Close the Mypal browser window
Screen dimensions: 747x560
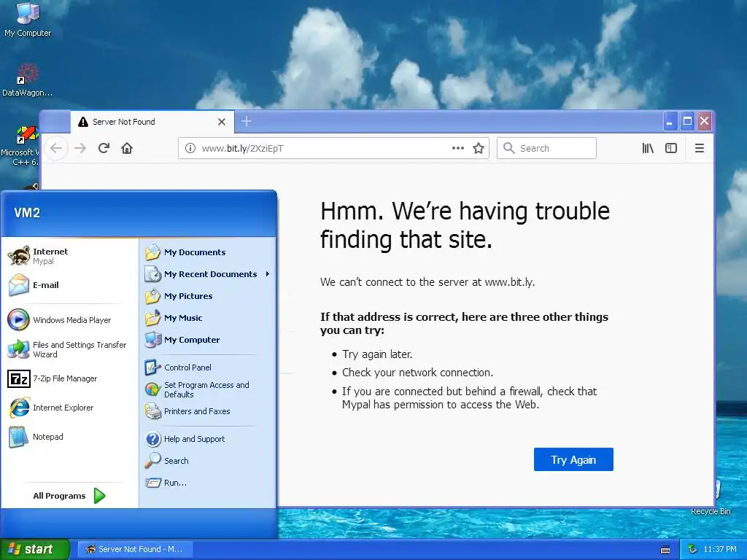point(704,122)
